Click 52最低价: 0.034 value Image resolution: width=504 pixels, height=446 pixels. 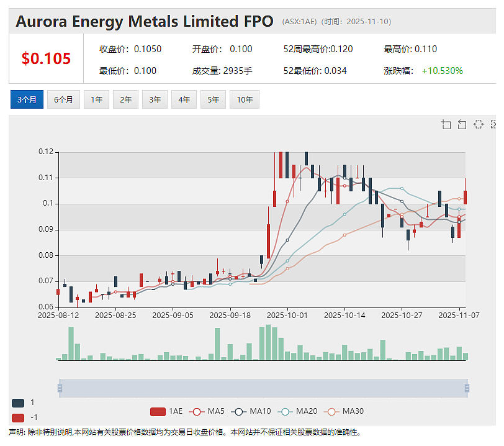[x=315, y=70]
